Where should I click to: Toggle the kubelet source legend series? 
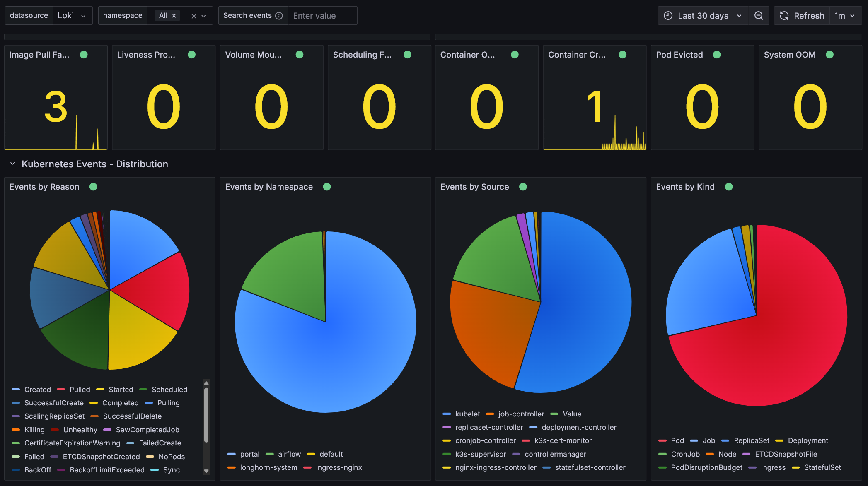[468, 414]
